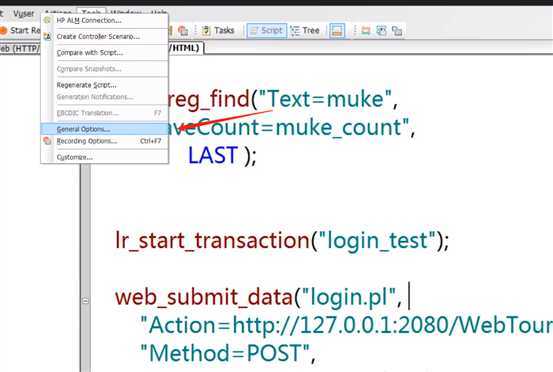
Task: Click the Create Controller Scenario icon
Action: point(47,36)
